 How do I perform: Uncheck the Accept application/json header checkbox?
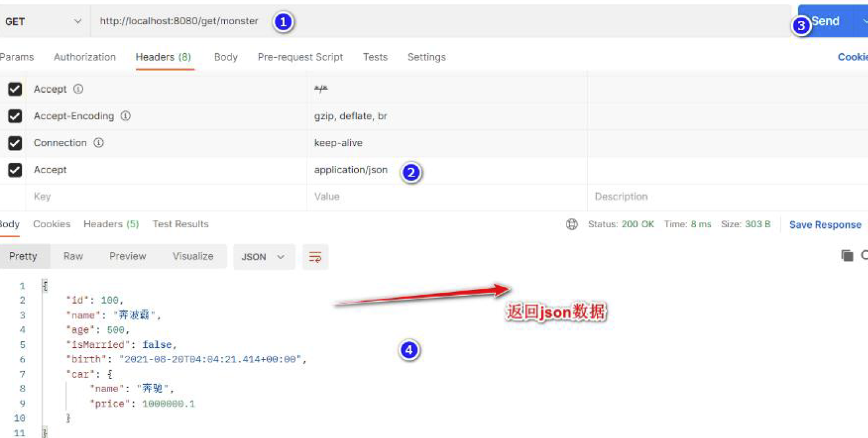pos(15,170)
